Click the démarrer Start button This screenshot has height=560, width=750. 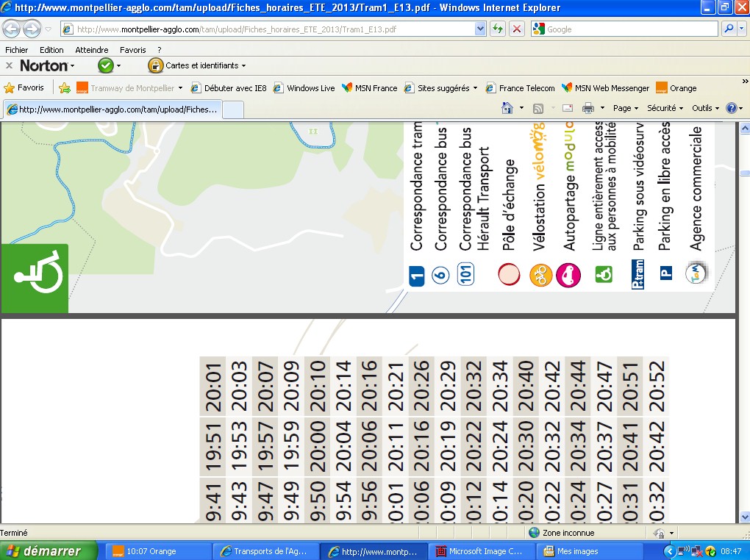pyautogui.click(x=49, y=550)
